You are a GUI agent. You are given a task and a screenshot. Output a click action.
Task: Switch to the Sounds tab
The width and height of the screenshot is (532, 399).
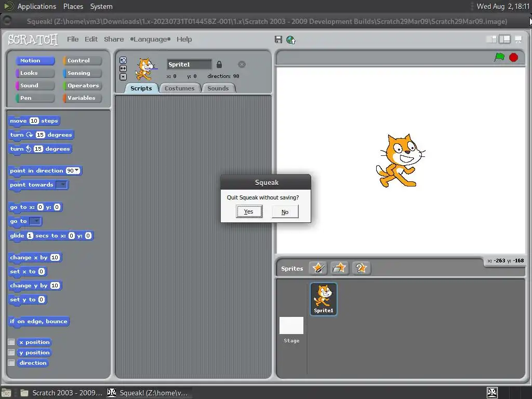point(218,88)
